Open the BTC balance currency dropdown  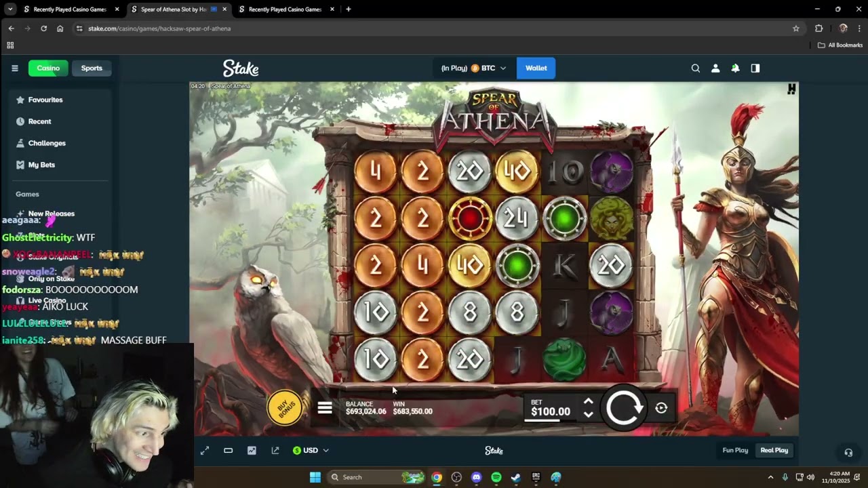point(473,68)
